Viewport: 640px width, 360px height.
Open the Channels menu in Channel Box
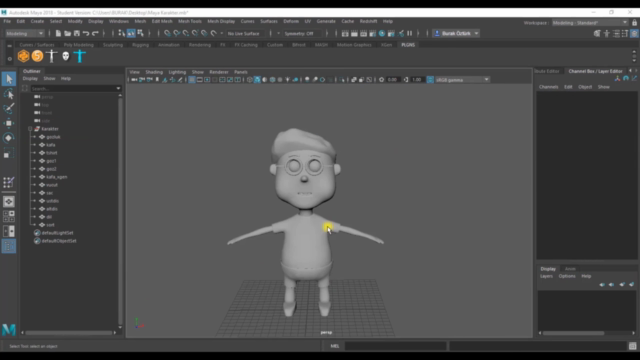point(548,87)
